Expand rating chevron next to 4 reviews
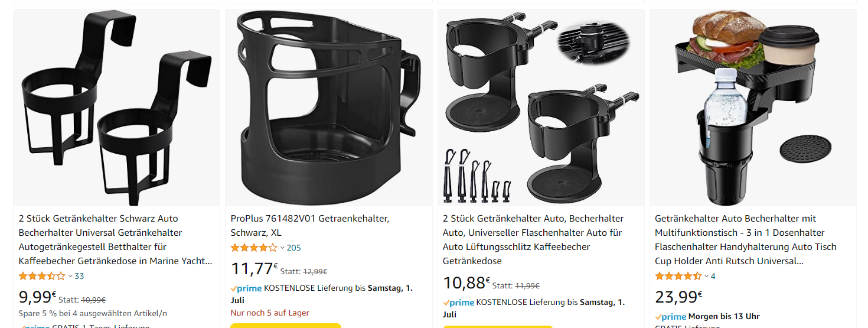The height and width of the screenshot is (328, 868). pos(707,276)
